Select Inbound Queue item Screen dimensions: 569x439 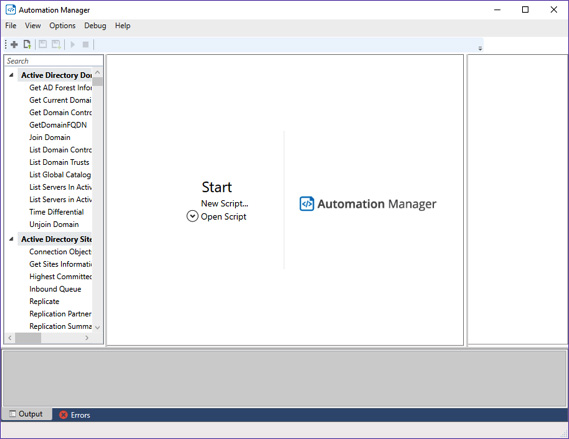pyautogui.click(x=55, y=289)
